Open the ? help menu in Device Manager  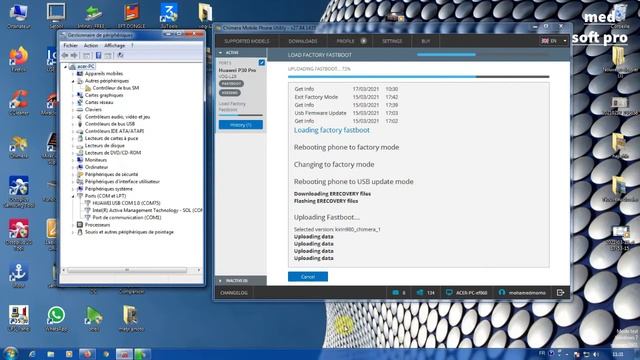coord(132,45)
